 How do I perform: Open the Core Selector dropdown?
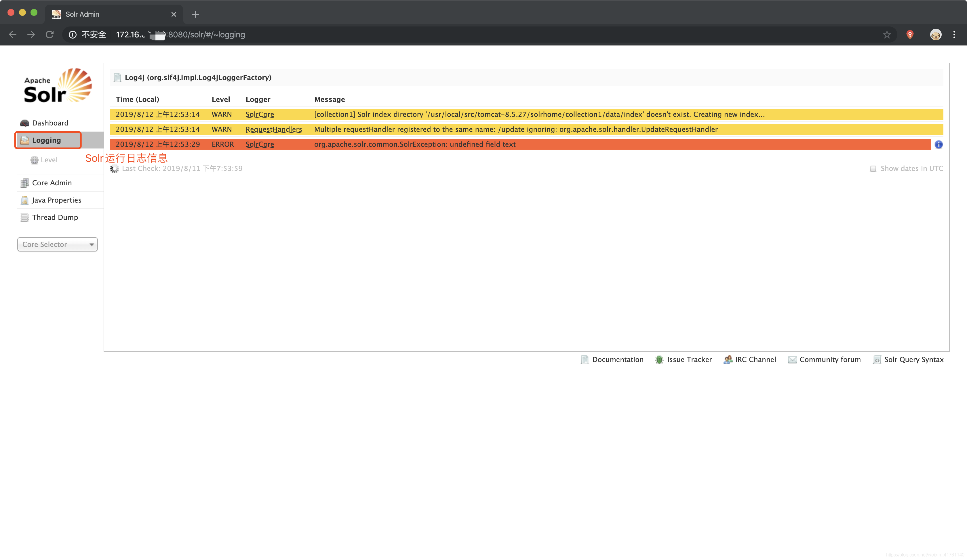[58, 244]
